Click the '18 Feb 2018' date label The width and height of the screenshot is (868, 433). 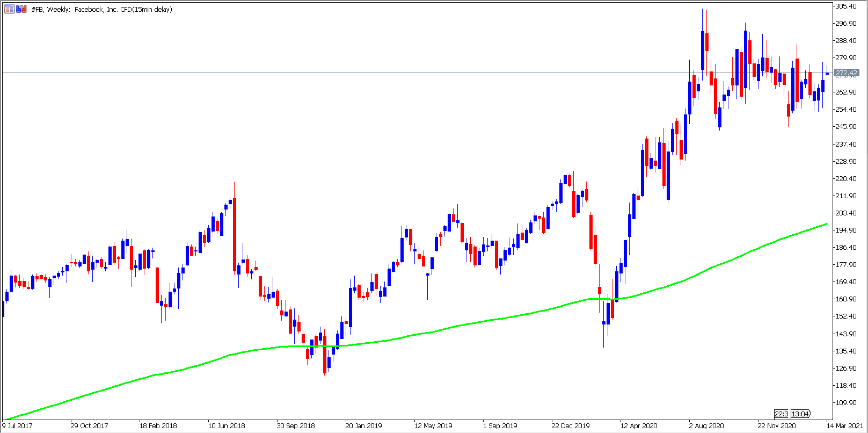pyautogui.click(x=158, y=425)
